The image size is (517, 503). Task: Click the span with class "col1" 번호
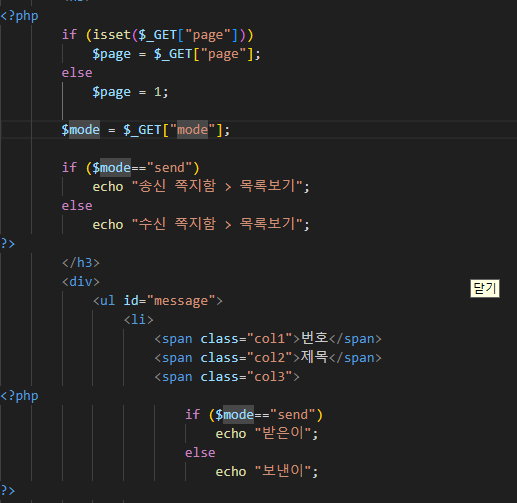point(268,338)
